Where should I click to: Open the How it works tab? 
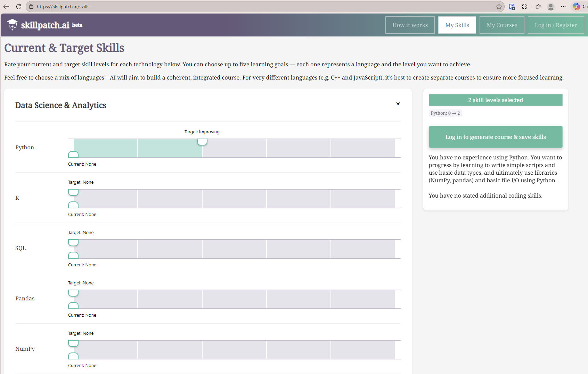coord(410,25)
